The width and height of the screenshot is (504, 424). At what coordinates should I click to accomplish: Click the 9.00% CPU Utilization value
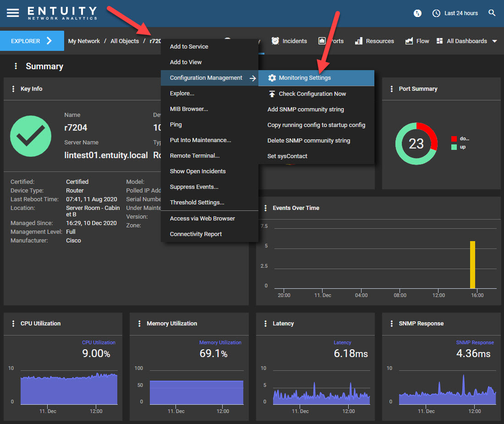(96, 353)
